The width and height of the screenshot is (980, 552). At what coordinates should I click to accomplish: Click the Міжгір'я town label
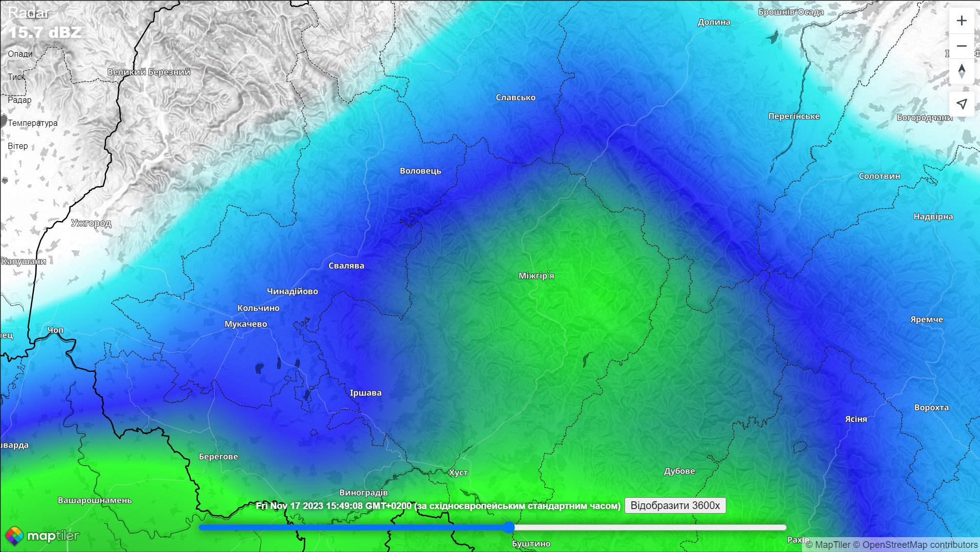point(537,276)
